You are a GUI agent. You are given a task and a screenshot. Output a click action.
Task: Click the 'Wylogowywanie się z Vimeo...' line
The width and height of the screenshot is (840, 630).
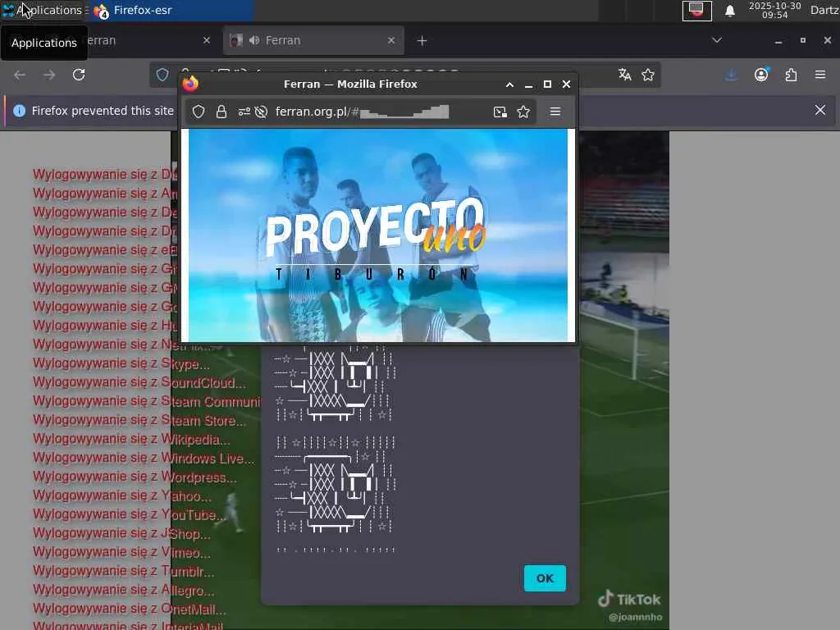click(121, 552)
